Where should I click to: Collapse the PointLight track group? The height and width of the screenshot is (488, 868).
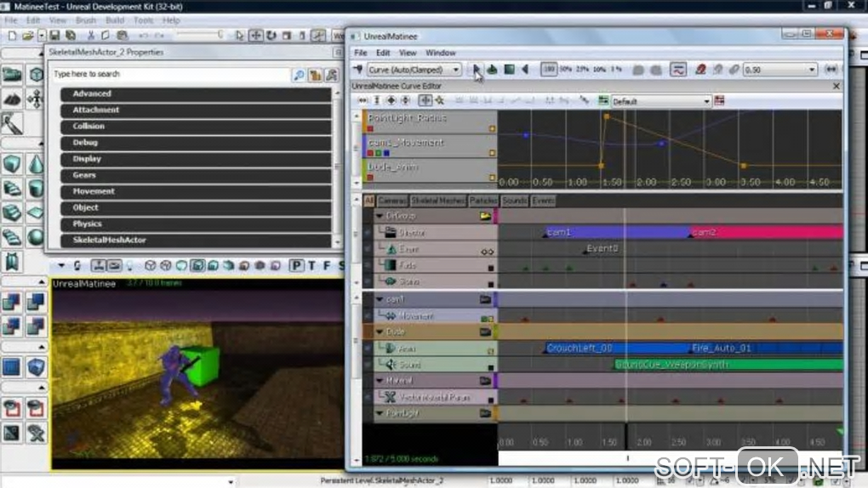click(380, 413)
